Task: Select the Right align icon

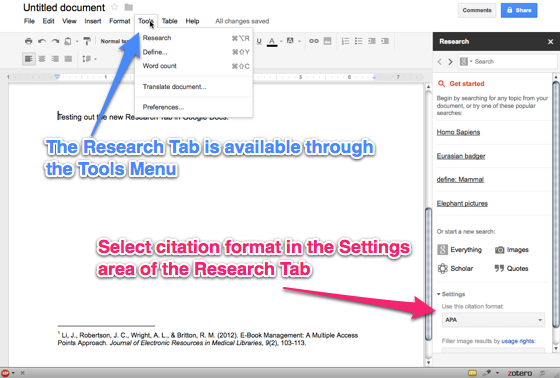Action: point(55,59)
